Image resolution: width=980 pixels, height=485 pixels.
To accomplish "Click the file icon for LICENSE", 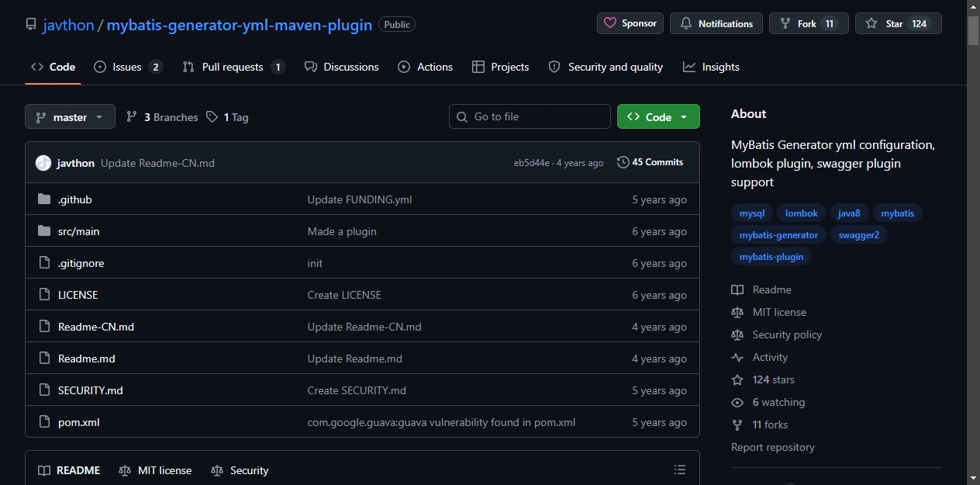I will tap(44, 295).
